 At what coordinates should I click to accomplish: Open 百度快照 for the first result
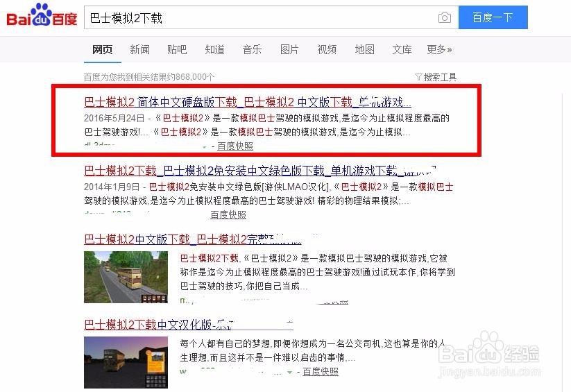tap(235, 146)
